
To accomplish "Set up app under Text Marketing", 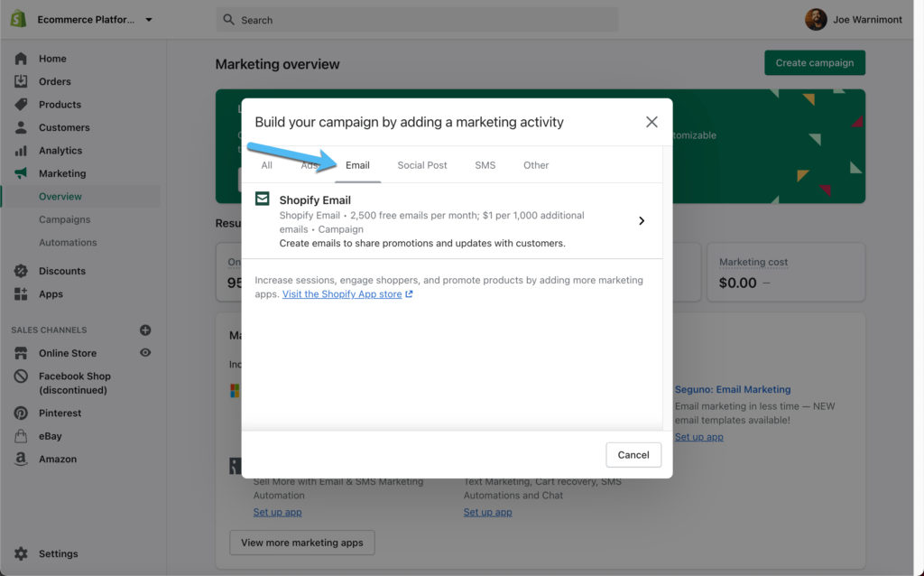I will click(x=487, y=512).
